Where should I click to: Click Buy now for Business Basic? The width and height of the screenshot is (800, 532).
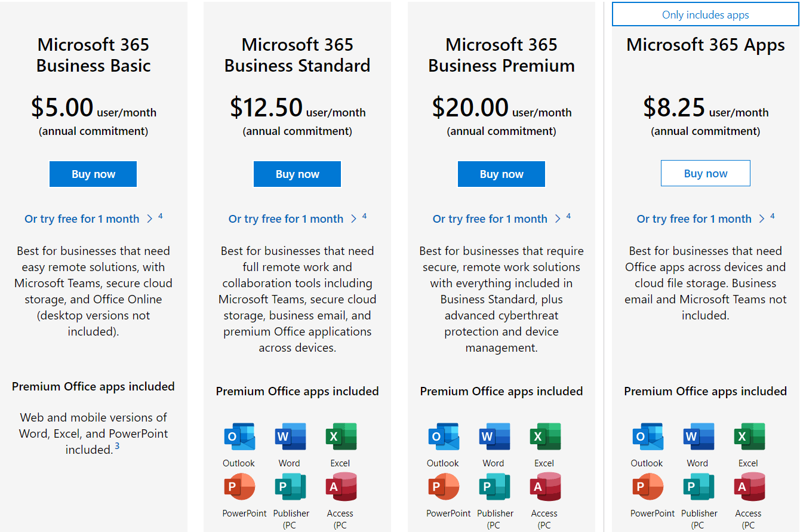93,174
